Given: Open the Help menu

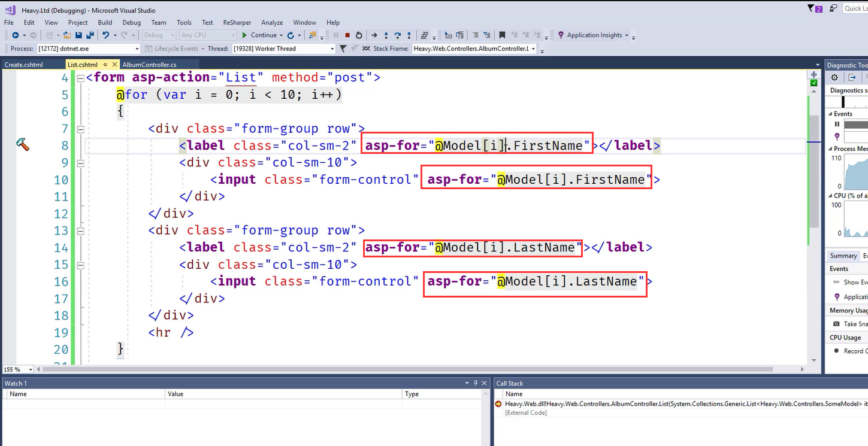Looking at the screenshot, I should click(x=333, y=23).
